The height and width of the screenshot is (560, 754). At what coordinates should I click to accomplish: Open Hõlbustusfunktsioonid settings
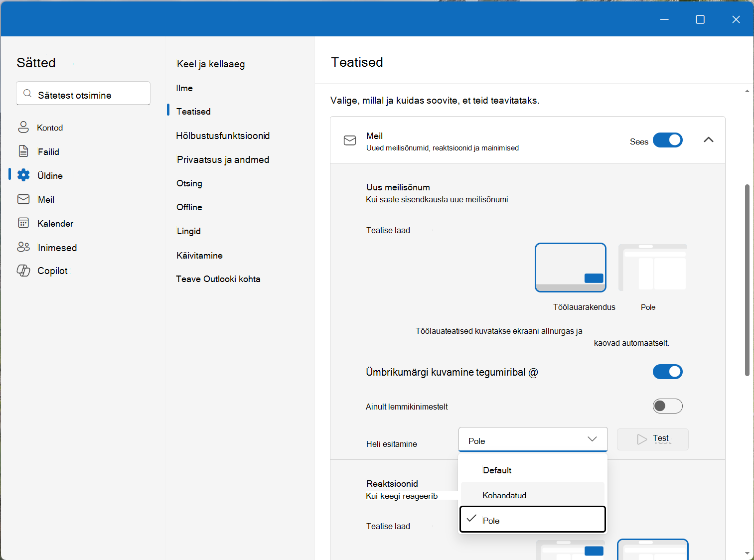pos(223,136)
